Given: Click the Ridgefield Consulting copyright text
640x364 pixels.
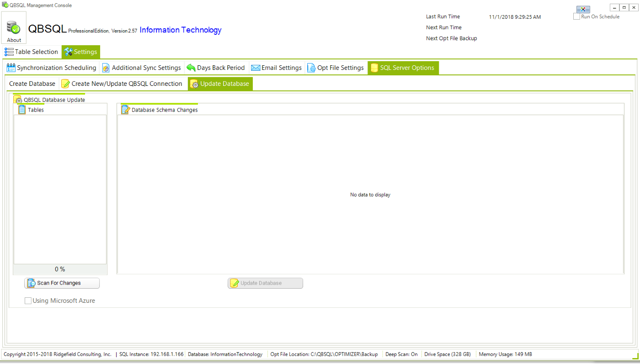Looking at the screenshot, I should pos(58,354).
